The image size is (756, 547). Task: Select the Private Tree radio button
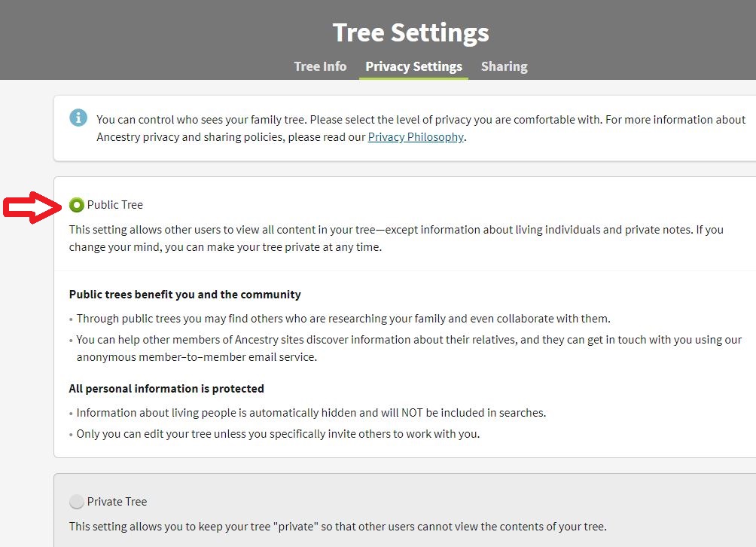[x=76, y=502]
